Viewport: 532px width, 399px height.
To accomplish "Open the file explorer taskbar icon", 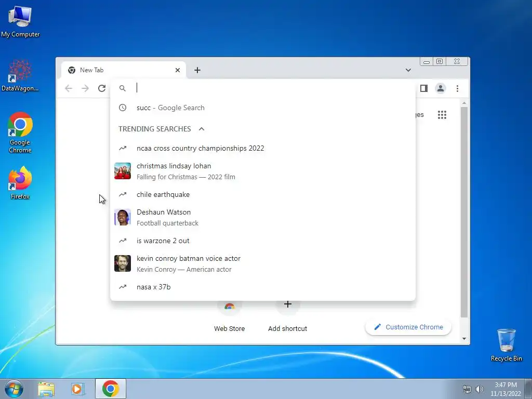I will [x=46, y=389].
